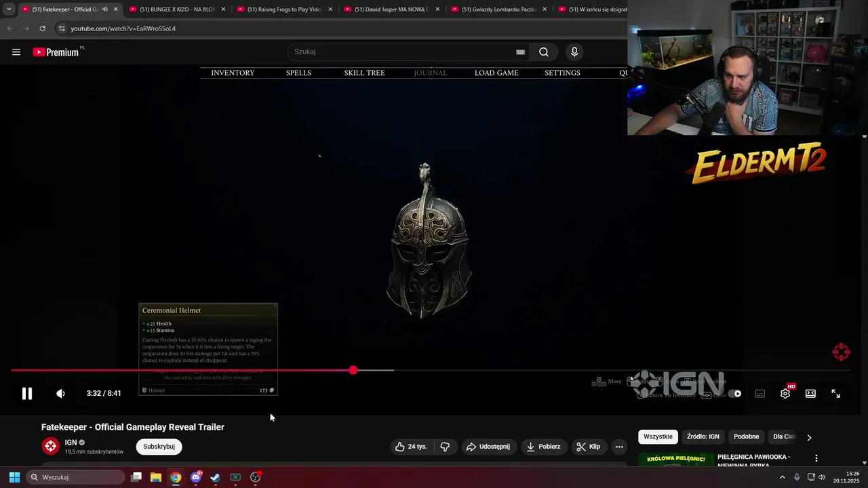Open Chrome tab search dropdown
This screenshot has height=488, width=868.
point(8,9)
